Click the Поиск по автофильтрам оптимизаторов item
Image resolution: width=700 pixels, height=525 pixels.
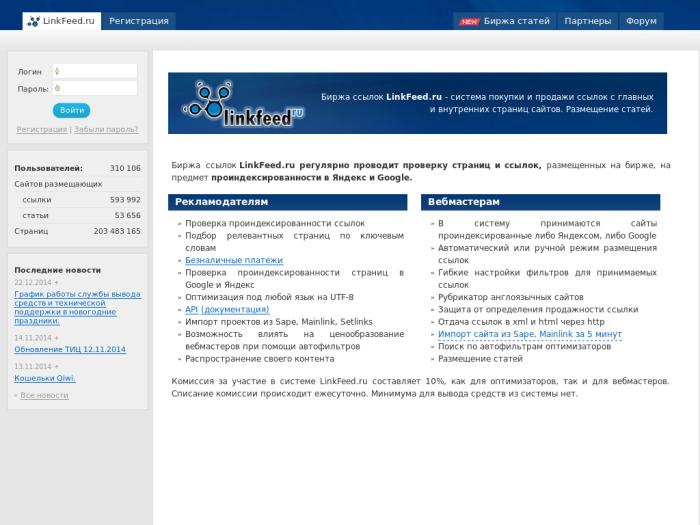coord(524,346)
